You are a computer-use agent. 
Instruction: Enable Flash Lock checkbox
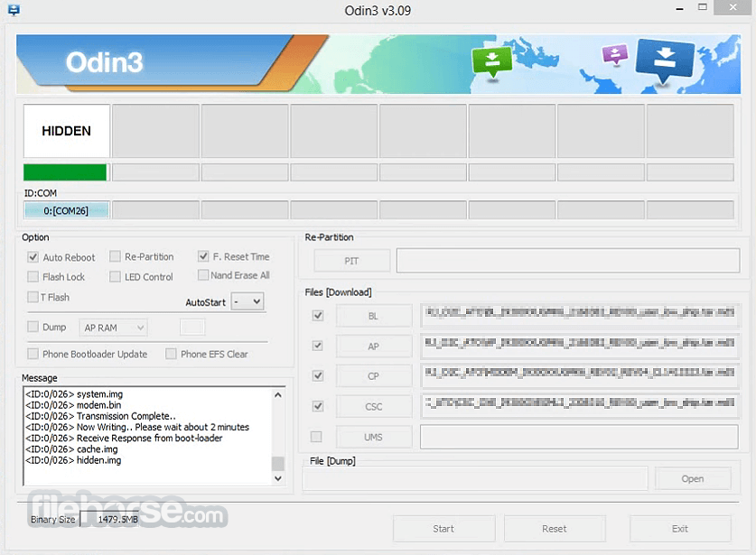click(33, 276)
